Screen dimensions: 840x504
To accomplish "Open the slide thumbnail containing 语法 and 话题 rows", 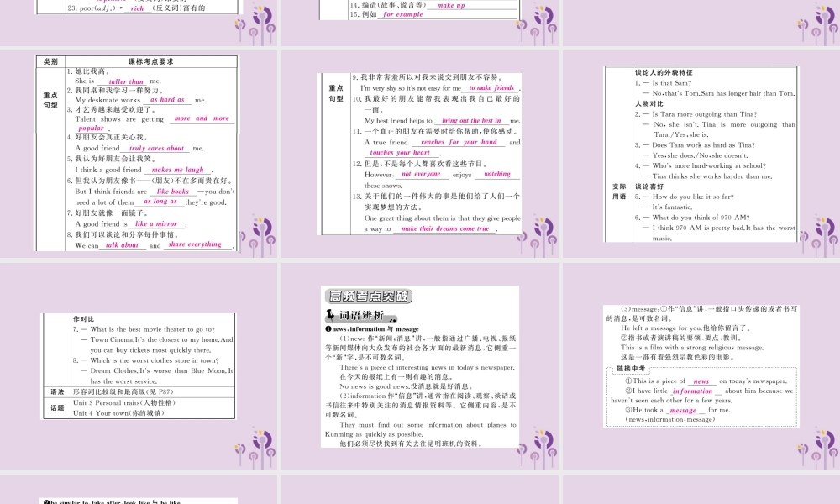I will pyautogui.click(x=139, y=366).
